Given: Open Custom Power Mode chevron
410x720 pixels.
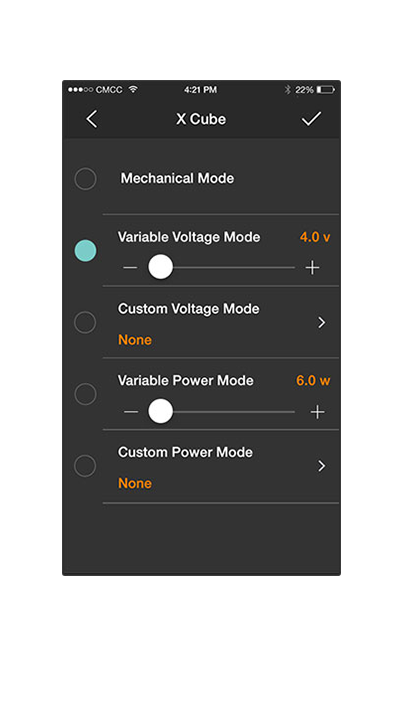Looking at the screenshot, I should click(321, 466).
